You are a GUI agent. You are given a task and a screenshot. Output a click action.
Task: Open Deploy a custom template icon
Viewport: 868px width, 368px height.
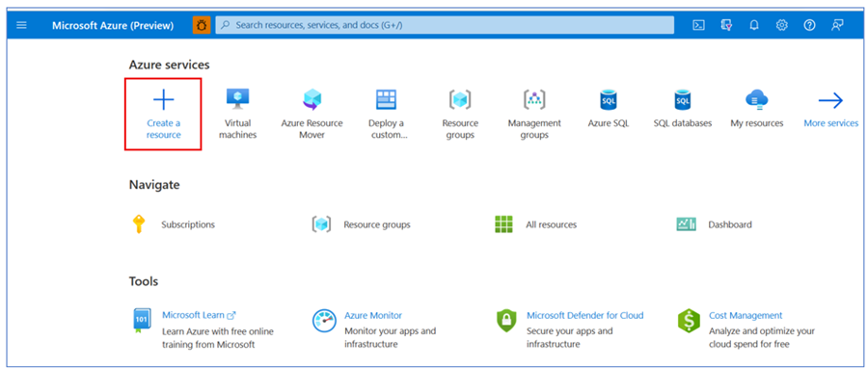[x=386, y=100]
